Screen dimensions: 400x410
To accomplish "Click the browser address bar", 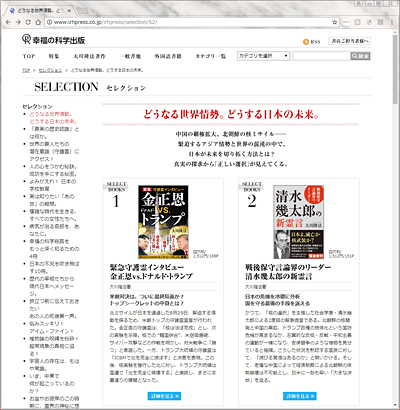I will pyautogui.click(x=192, y=22).
